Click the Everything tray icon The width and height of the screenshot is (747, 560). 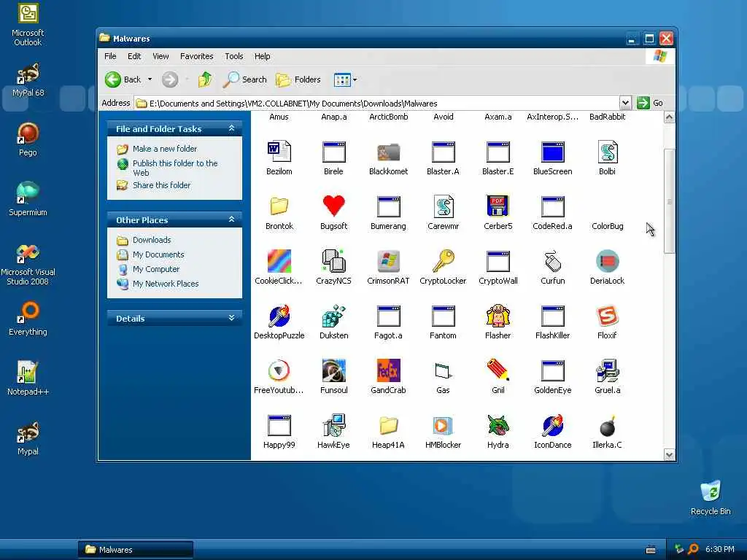693,550
